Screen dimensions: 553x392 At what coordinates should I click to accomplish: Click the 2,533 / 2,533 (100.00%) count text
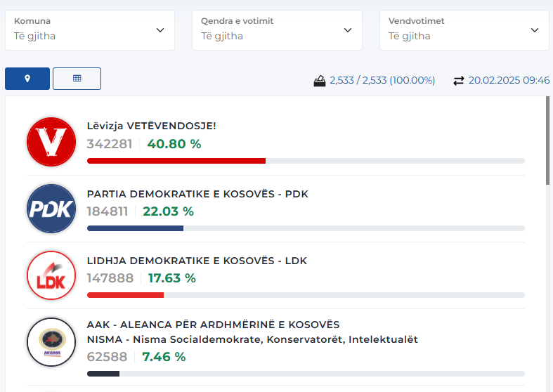pyautogui.click(x=382, y=81)
